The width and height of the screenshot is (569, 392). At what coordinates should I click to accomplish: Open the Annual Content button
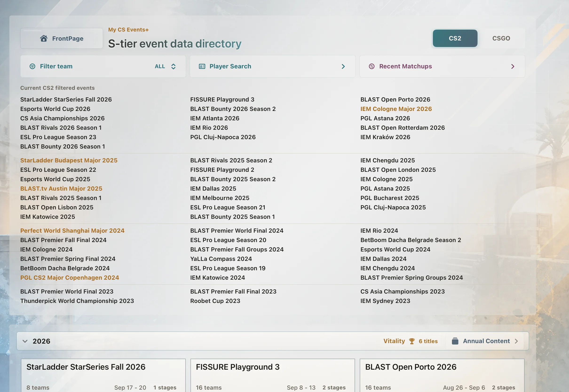click(485, 341)
